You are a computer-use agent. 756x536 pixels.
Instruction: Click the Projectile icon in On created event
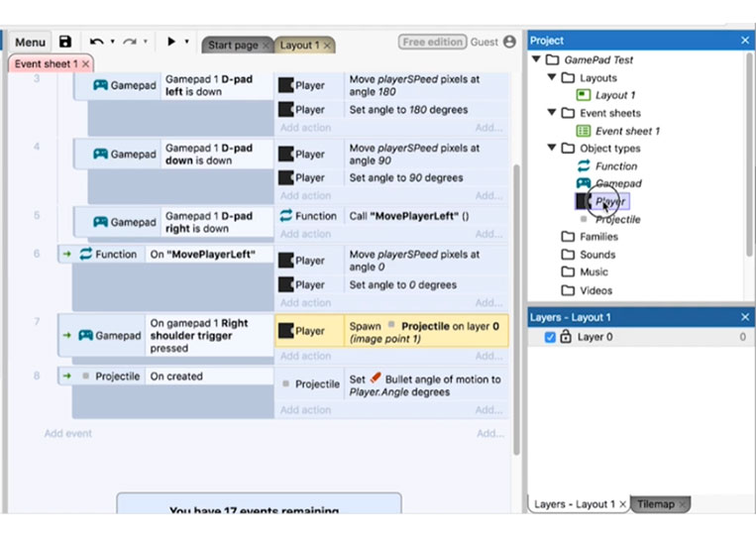tap(85, 375)
